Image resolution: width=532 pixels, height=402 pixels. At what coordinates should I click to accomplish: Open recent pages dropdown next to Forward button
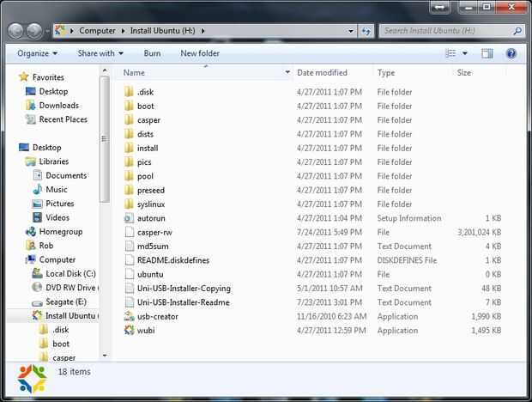pyautogui.click(x=47, y=31)
